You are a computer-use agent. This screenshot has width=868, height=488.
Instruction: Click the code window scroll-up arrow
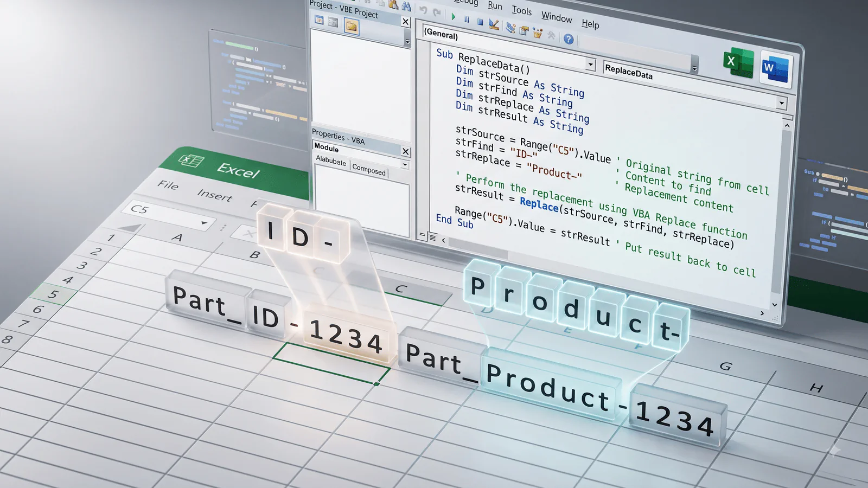787,126
